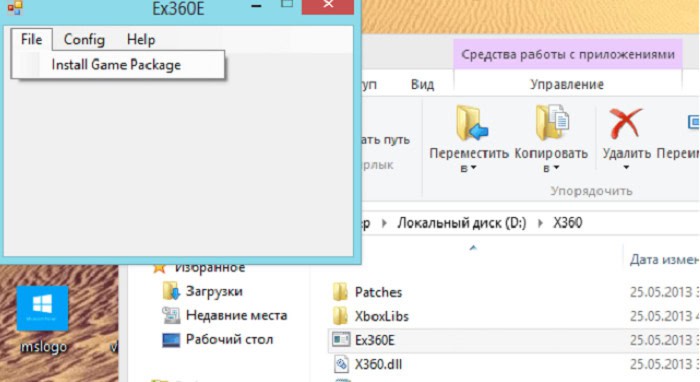This screenshot has width=700, height=382.
Task: Click the Patches folder icon
Action: [340, 292]
